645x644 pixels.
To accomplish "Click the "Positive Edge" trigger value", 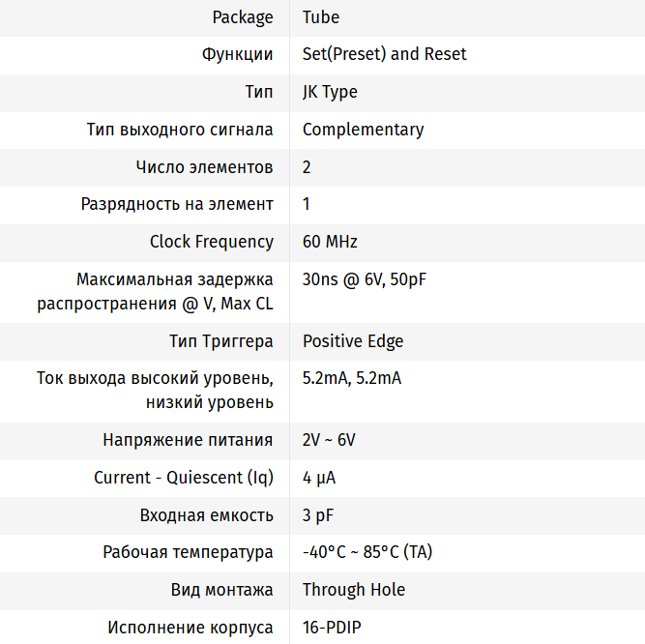I will [353, 341].
